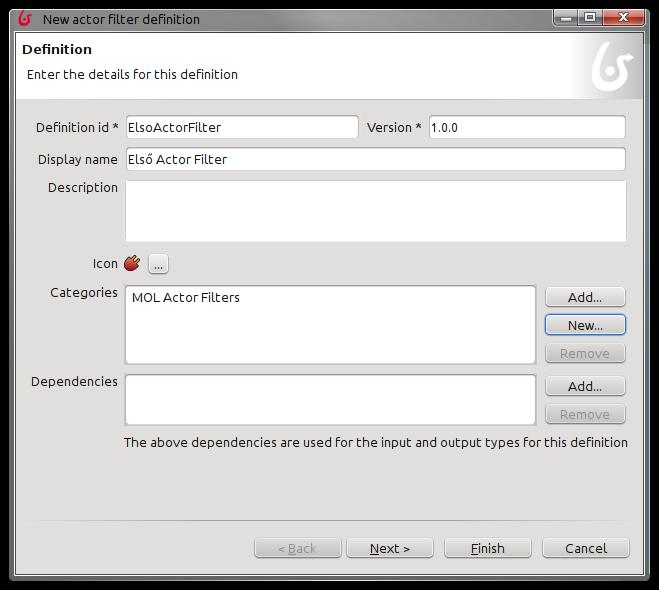Screen dimensions: 659x590
Task: Click Remove beside the Dependencies list
Action: pos(585,414)
